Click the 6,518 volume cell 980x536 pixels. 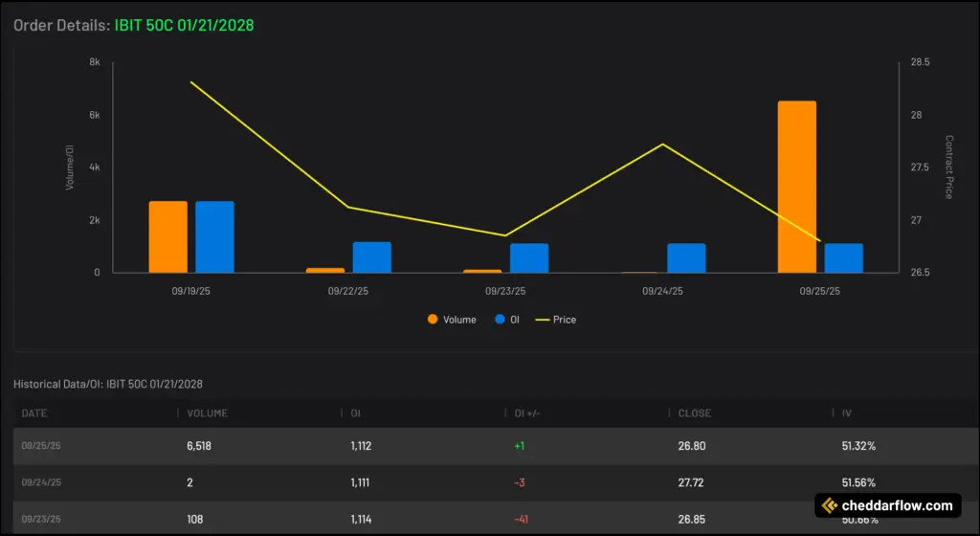tap(199, 446)
